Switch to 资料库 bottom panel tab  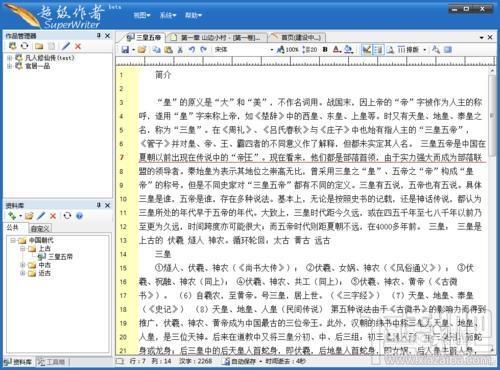point(18,362)
